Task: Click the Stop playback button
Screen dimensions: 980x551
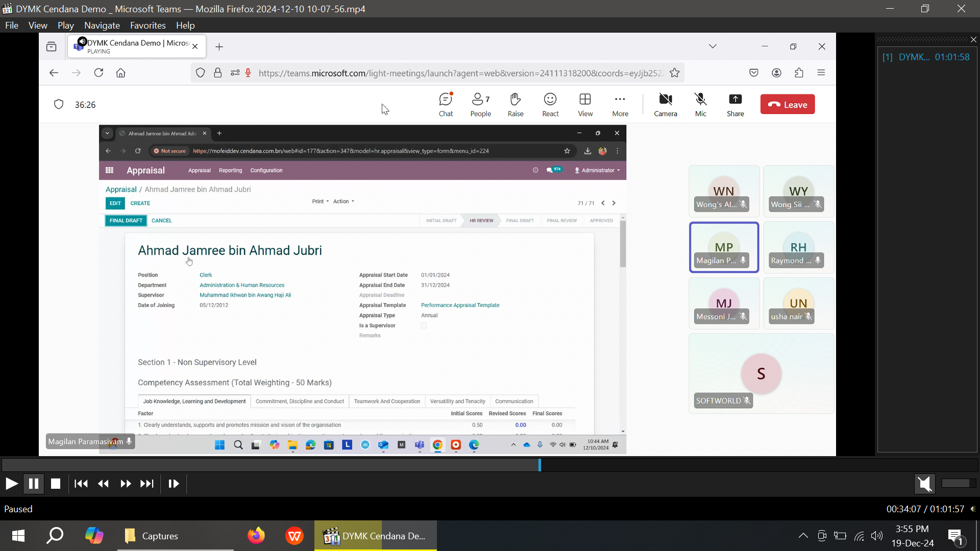Action: pos(56,484)
